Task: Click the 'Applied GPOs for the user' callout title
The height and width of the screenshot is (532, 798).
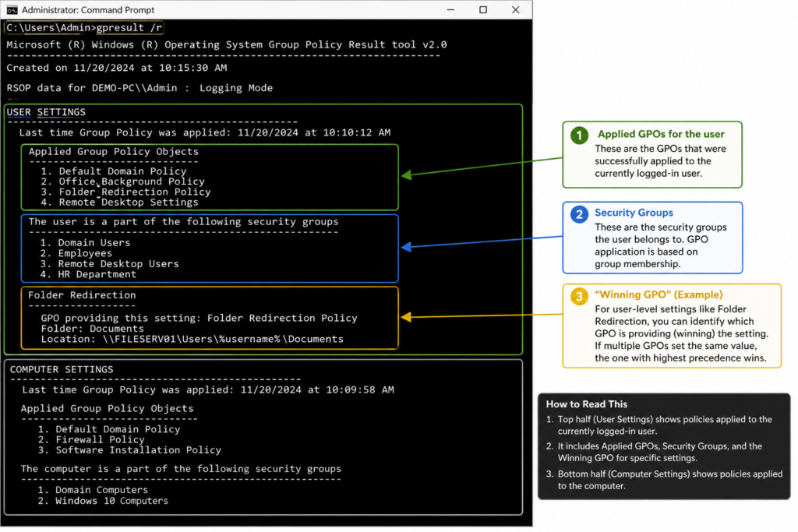Action: (661, 134)
